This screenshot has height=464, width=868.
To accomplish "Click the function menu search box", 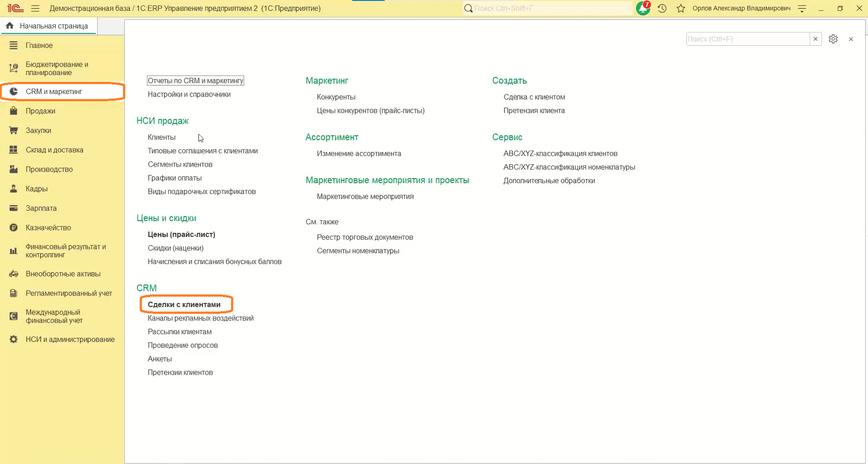I will (747, 39).
